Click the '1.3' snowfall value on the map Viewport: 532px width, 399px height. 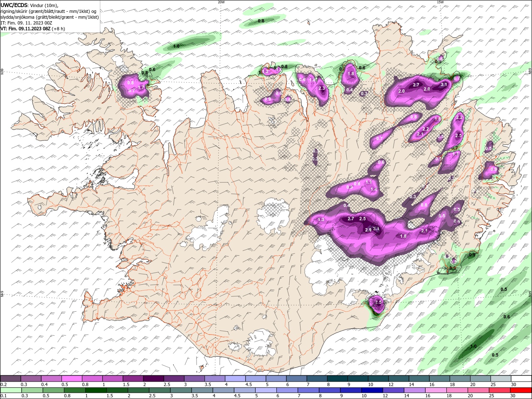(x=320, y=220)
